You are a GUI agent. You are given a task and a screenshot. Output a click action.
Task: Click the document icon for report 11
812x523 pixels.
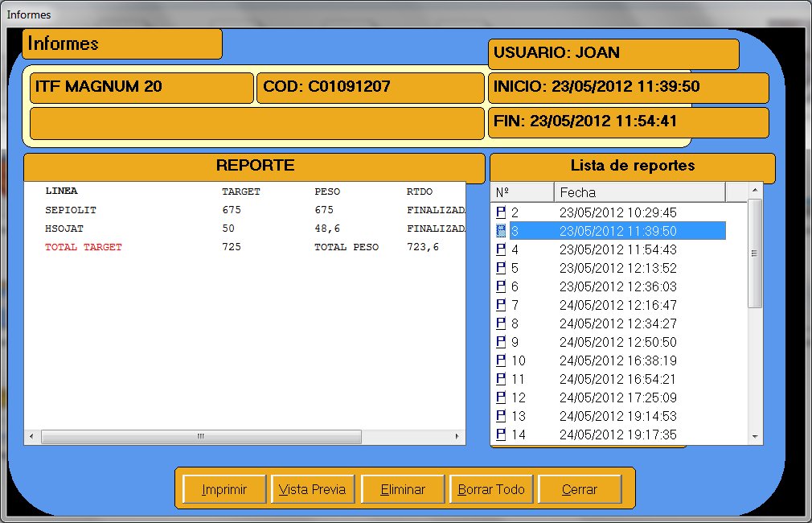click(x=501, y=379)
